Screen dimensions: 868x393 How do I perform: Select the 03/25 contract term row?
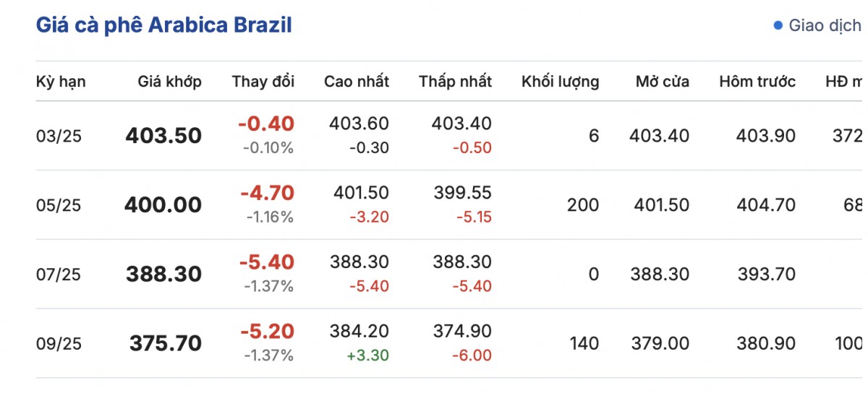point(59,137)
